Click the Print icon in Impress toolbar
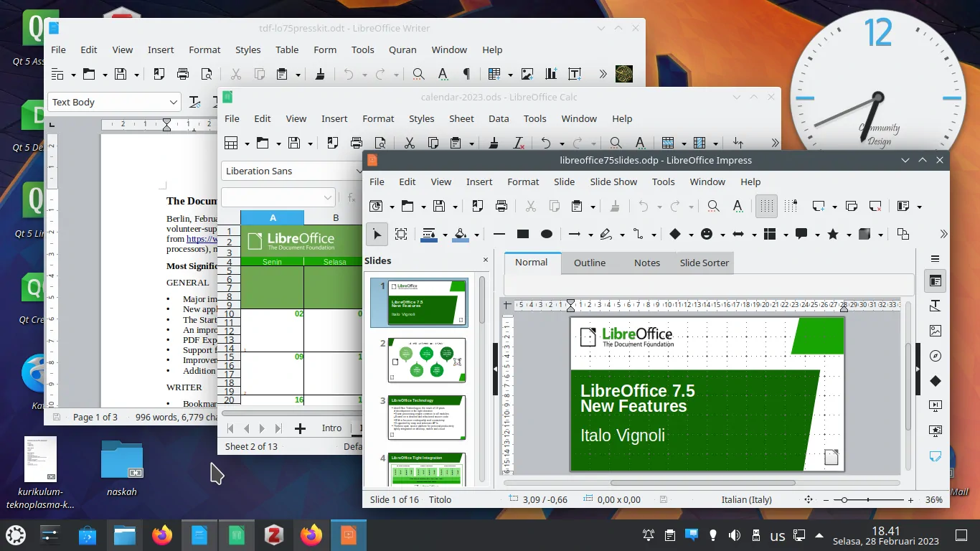Image resolution: width=980 pixels, height=551 pixels. [501, 207]
